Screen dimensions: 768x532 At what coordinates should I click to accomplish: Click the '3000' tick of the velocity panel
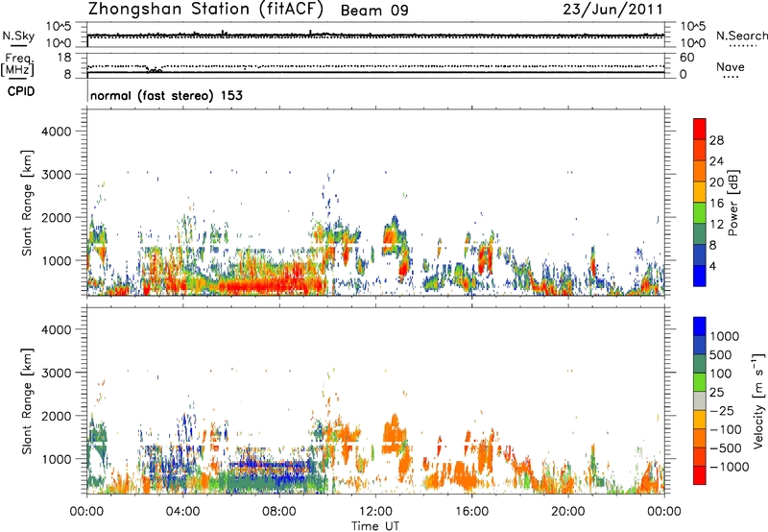click(x=57, y=373)
